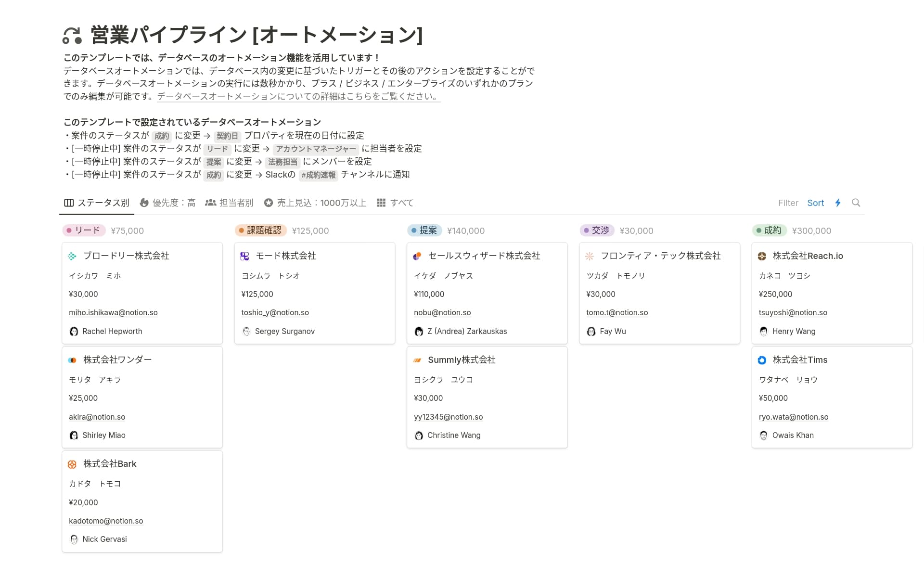
Task: Click the 成約 status pill
Action: pos(770,231)
